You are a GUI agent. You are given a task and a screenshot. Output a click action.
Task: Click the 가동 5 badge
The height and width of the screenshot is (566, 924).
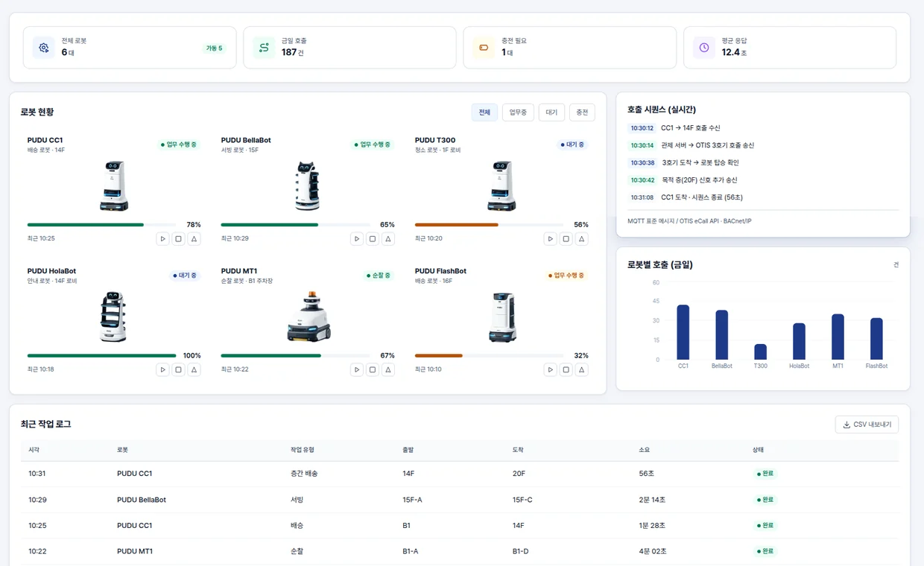(x=215, y=48)
